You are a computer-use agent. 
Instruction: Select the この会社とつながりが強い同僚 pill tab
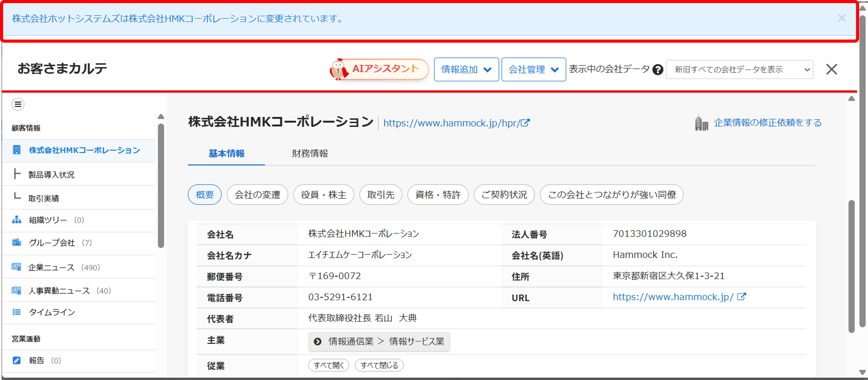click(x=612, y=195)
